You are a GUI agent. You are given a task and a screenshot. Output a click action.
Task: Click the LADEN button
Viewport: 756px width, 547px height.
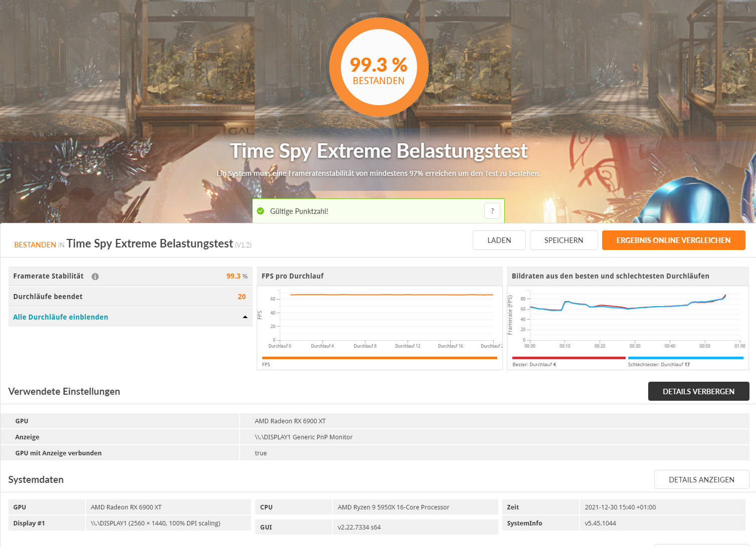pyautogui.click(x=499, y=240)
